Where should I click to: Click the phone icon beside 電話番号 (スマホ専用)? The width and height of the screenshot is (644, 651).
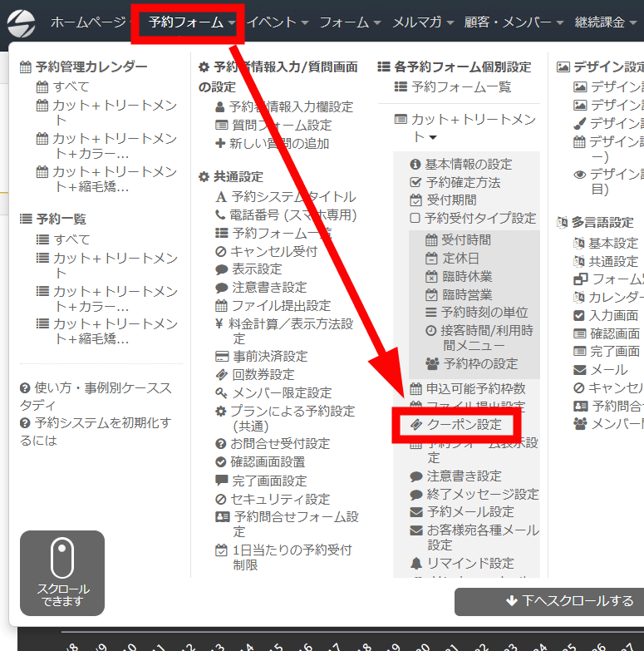click(220, 215)
